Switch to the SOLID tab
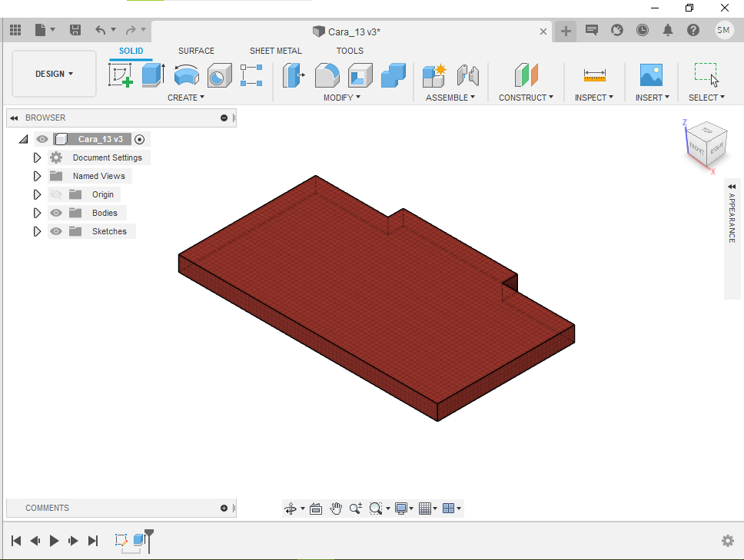 coord(131,51)
